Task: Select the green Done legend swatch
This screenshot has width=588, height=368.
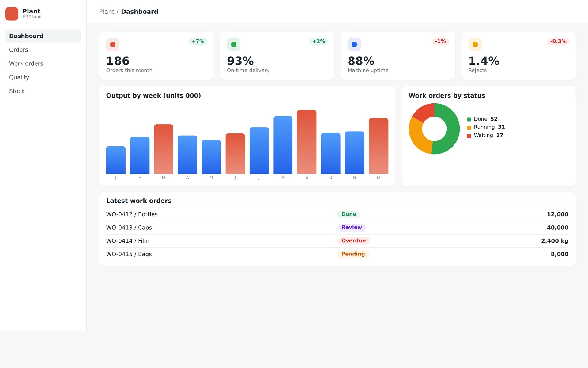Action: point(469,119)
